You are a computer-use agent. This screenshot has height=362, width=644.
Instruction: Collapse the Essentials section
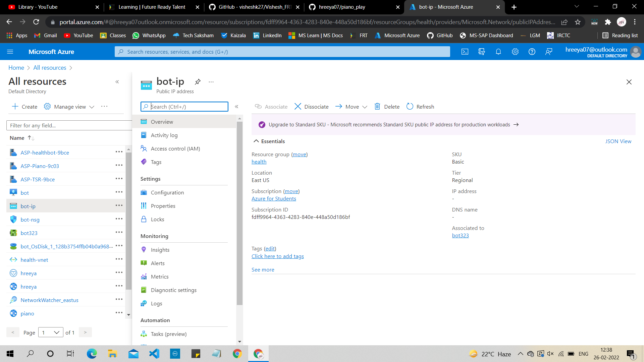click(x=256, y=141)
